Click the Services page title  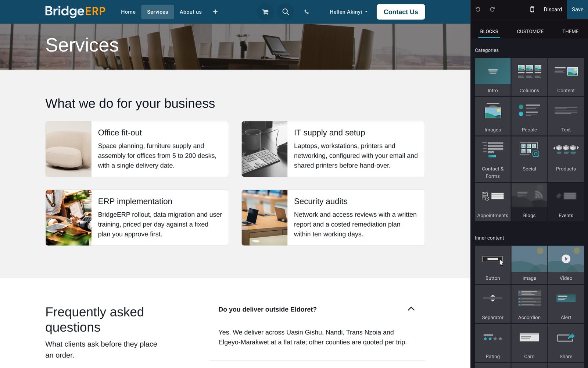click(x=82, y=45)
